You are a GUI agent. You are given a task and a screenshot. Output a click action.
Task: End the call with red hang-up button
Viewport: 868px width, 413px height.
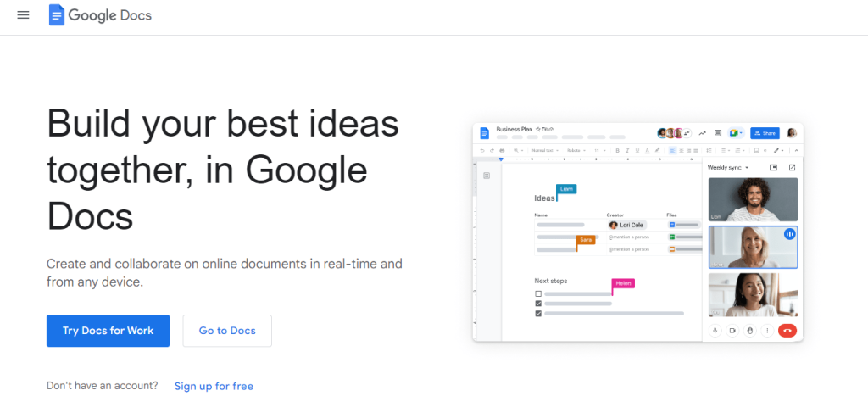point(787,331)
